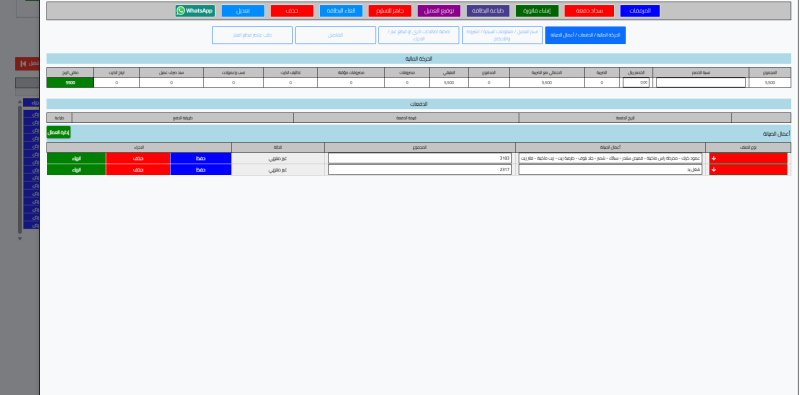Click the dark green إنشاء فاتورة button

537,11
